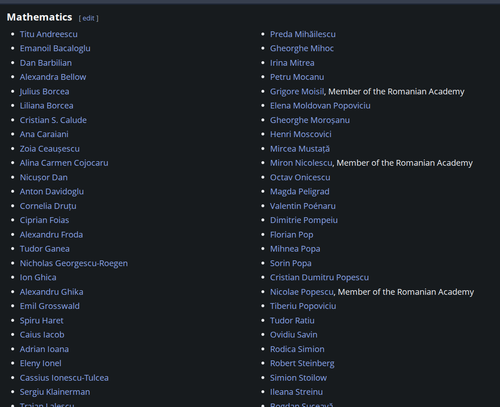Select the Zoia Ceaușescu link
The height and width of the screenshot is (407, 500).
50,149
